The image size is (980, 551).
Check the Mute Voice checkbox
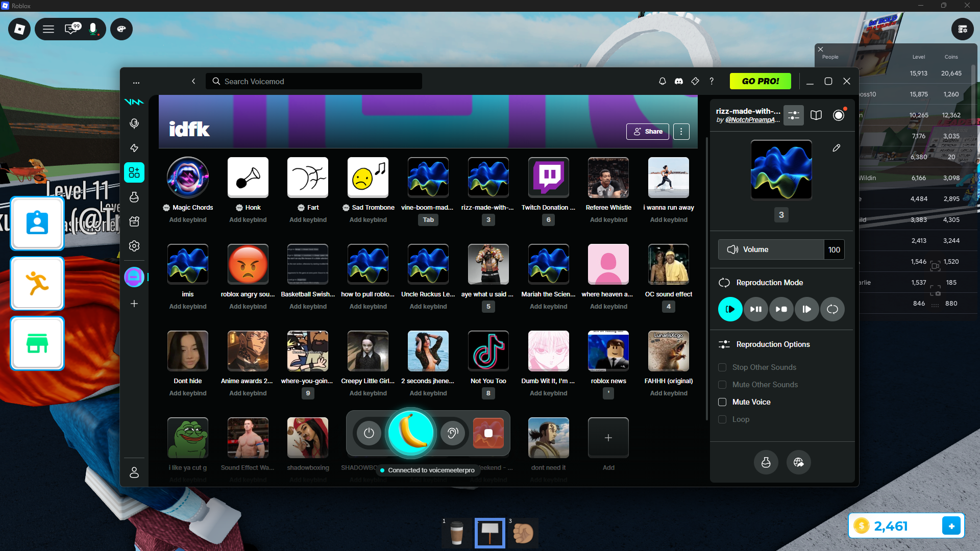point(722,402)
